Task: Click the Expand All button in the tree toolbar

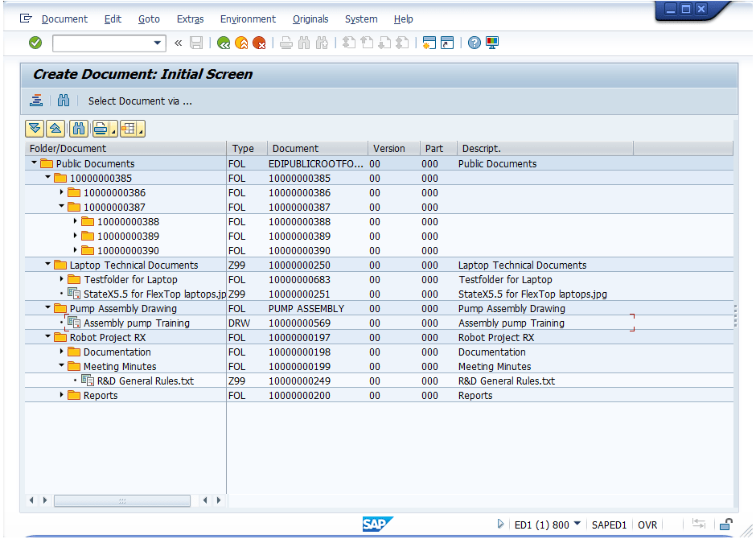Action: coord(35,129)
